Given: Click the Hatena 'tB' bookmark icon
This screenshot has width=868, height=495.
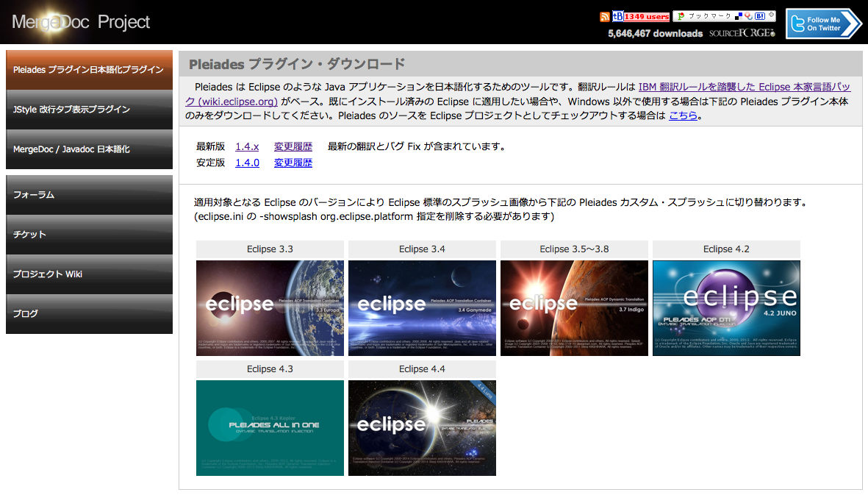Looking at the screenshot, I should click(x=618, y=16).
